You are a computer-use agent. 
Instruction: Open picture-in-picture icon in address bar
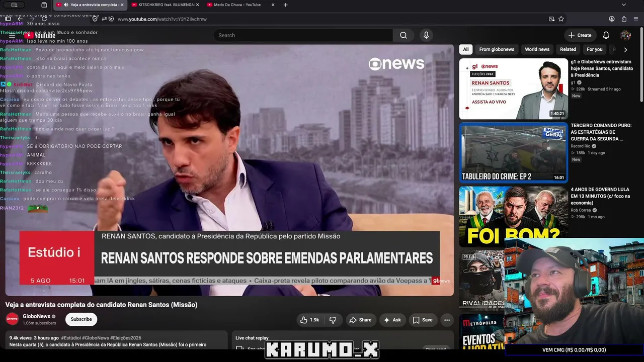click(551, 19)
